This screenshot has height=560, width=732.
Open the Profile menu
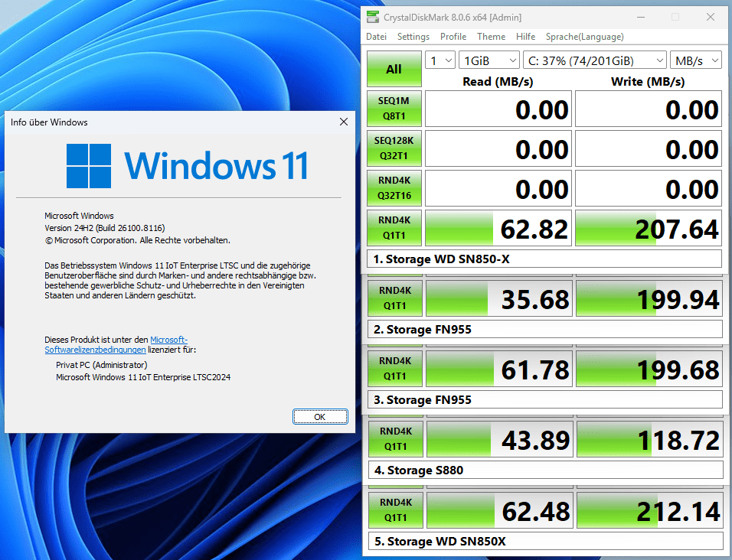(453, 37)
